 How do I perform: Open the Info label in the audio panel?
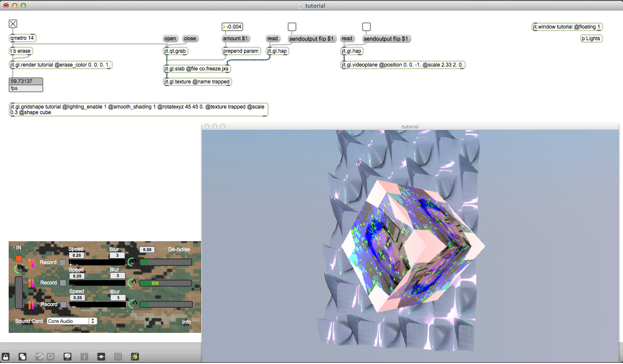click(x=186, y=322)
